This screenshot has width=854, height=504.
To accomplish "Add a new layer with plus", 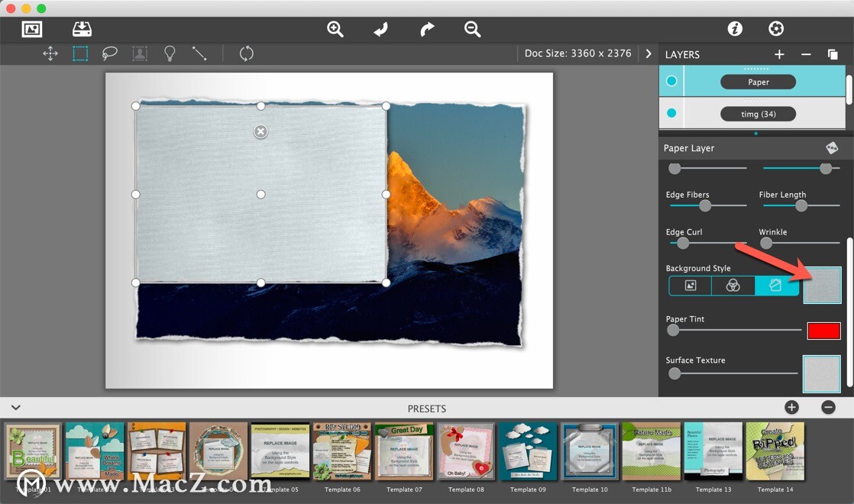I will [x=779, y=54].
